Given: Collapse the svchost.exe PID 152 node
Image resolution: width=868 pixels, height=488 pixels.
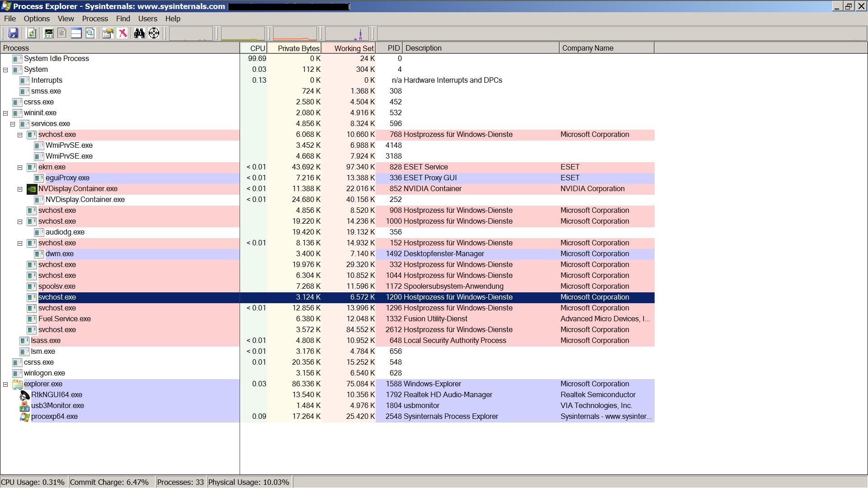Looking at the screenshot, I should click(x=20, y=244).
